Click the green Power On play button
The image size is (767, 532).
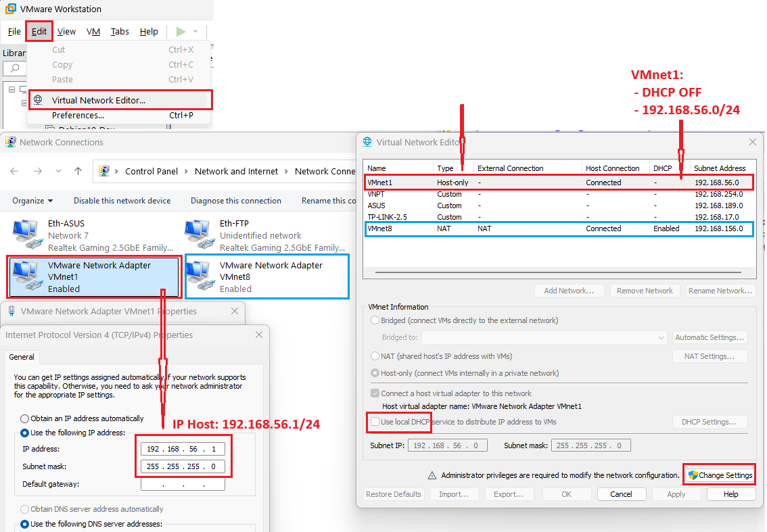point(181,31)
